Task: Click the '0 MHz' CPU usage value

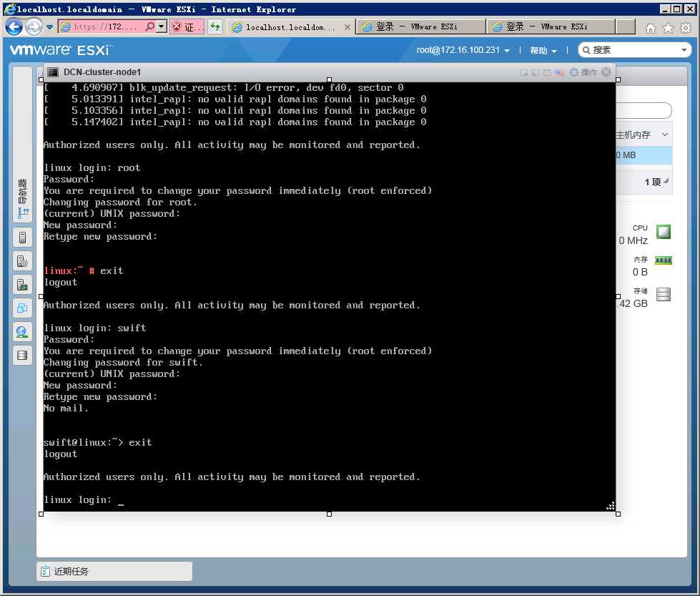Action: tap(633, 241)
